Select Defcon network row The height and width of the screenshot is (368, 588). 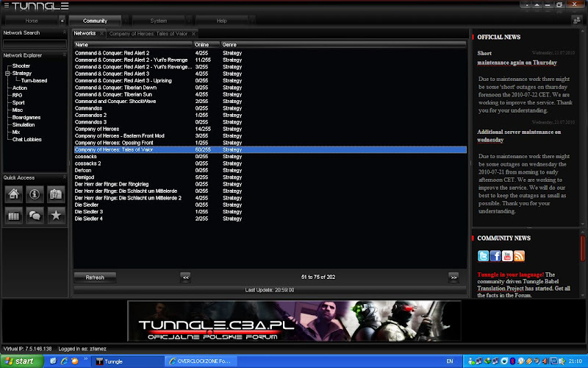270,170
